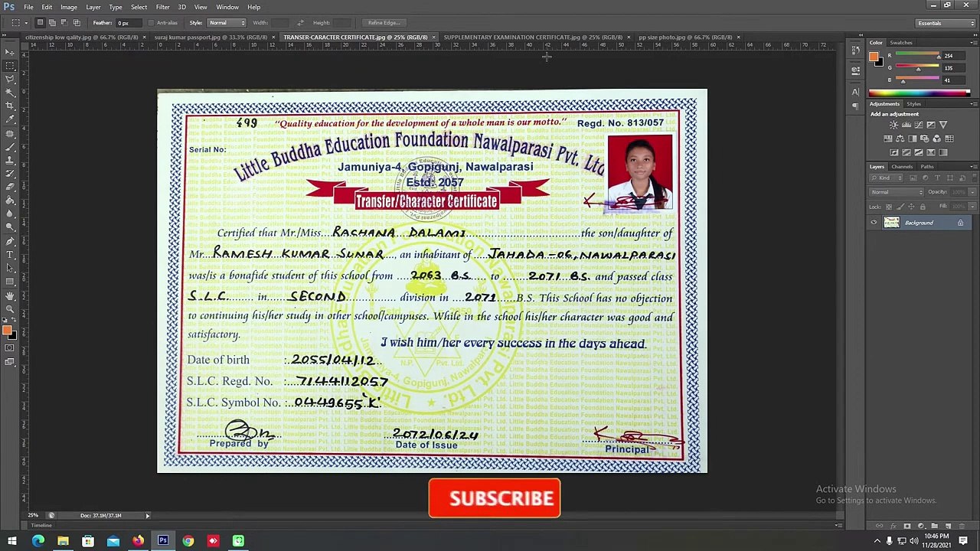Screen dimensions: 980x551
Task: Select the Eyedropper tool
Action: pyautogui.click(x=10, y=119)
